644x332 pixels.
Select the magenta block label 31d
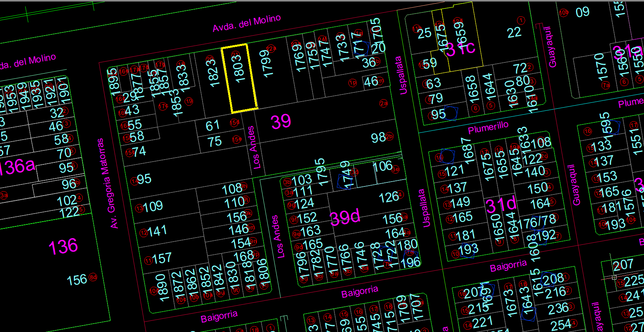pos(501,205)
